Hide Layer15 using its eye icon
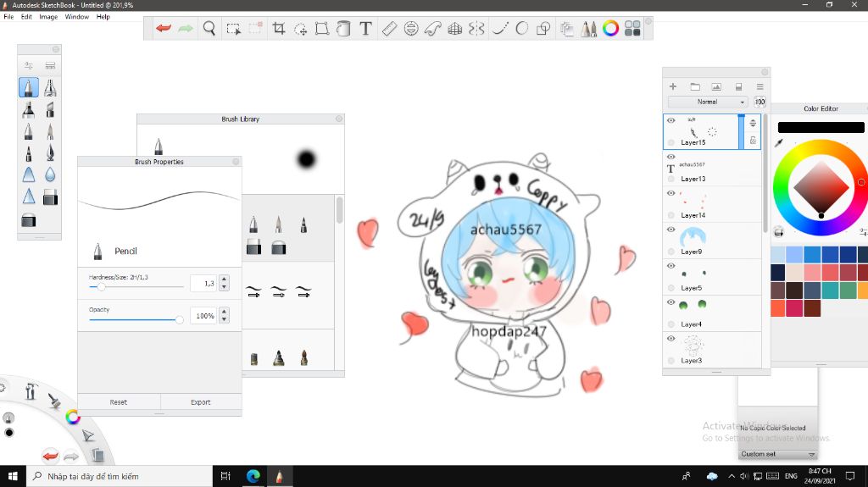Image resolution: width=868 pixels, height=487 pixels. tap(671, 120)
